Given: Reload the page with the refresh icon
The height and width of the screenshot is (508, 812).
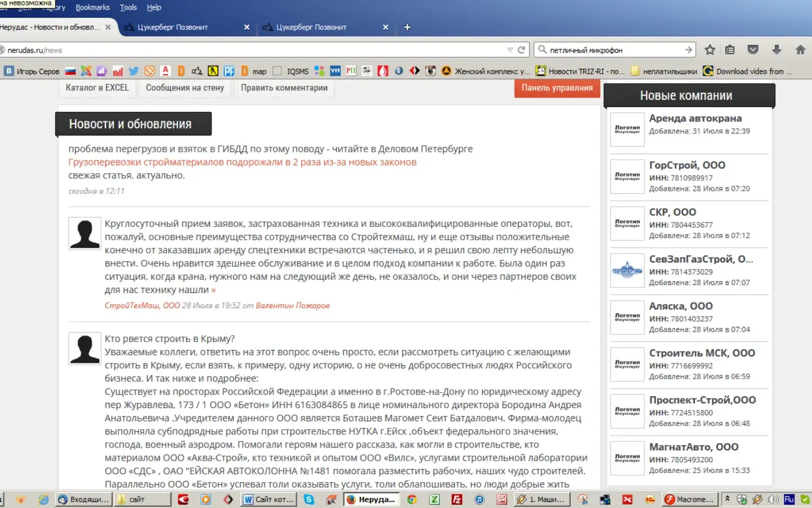Looking at the screenshot, I should pos(522,50).
